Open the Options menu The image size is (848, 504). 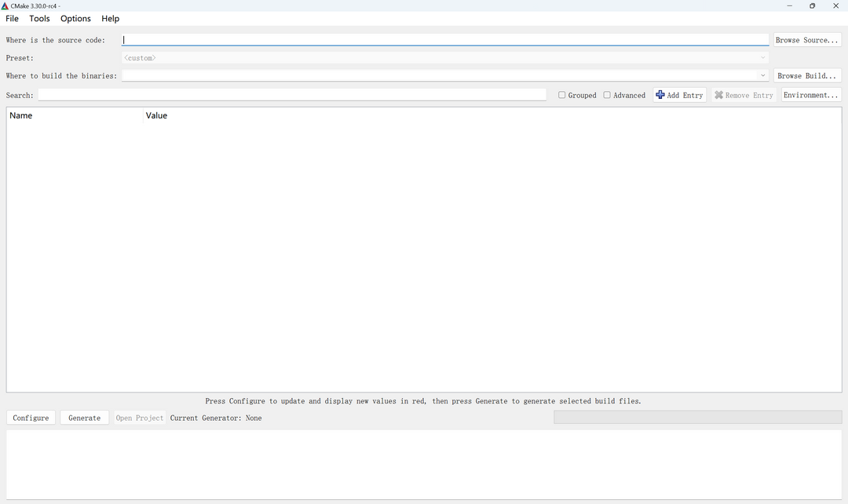75,18
